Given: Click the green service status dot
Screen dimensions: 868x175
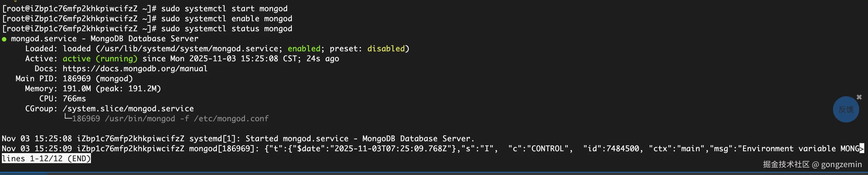Looking at the screenshot, I should click(4, 39).
